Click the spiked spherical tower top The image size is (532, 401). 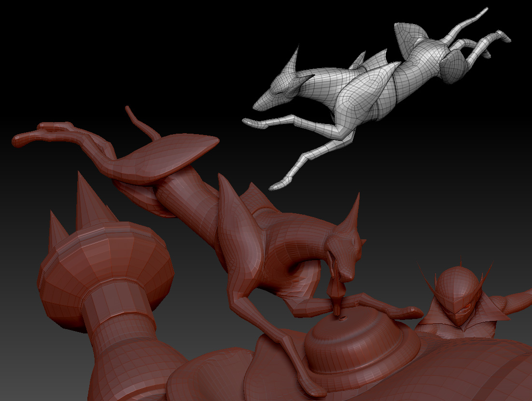coord(105,271)
